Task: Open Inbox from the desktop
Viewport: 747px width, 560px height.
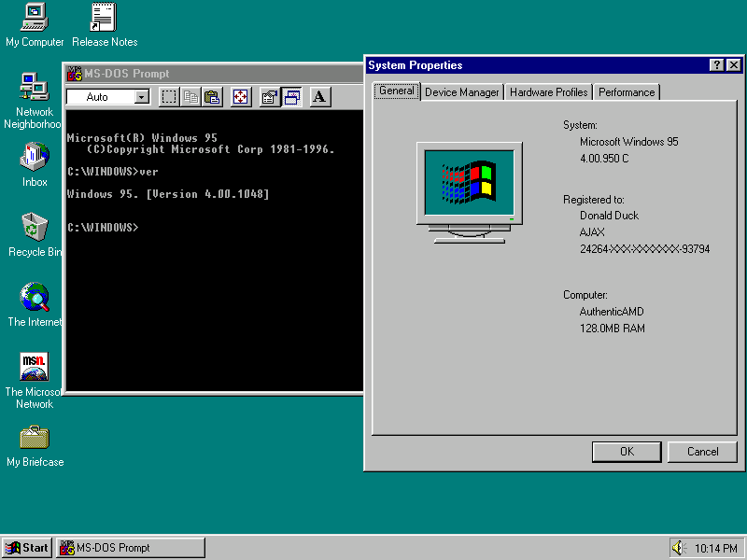Action: coord(33,159)
